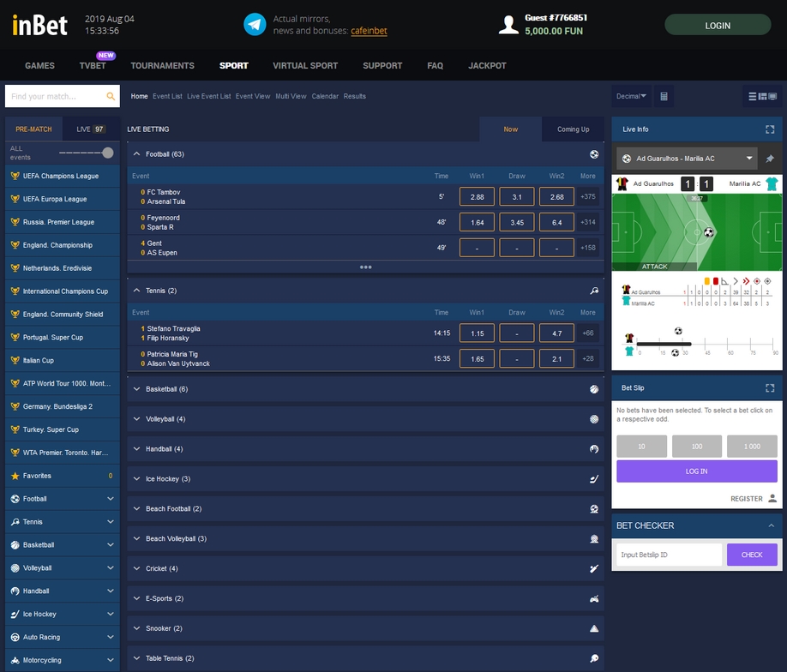
Task: Click the CHECK betslip button
Action: click(x=752, y=555)
